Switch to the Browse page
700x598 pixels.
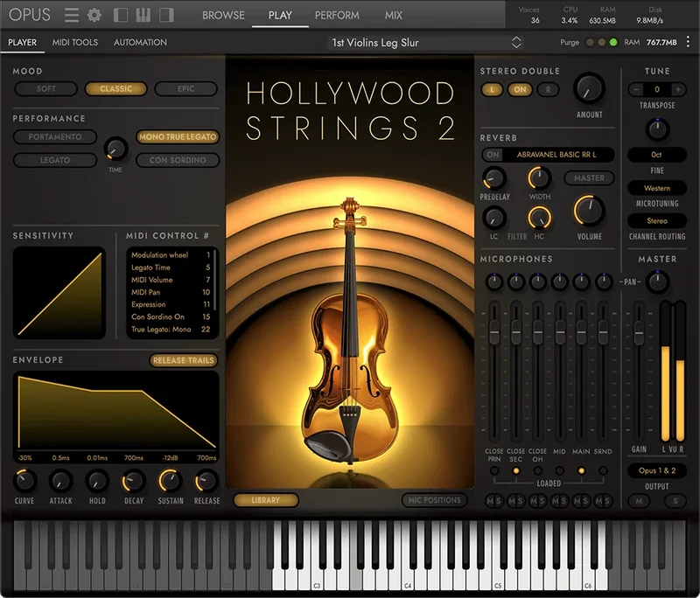click(x=223, y=15)
